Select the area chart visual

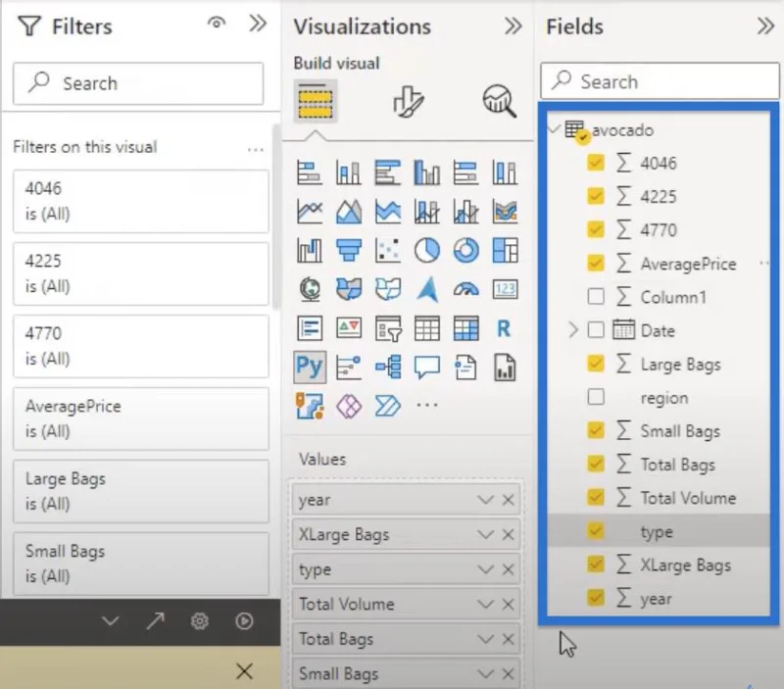(349, 211)
